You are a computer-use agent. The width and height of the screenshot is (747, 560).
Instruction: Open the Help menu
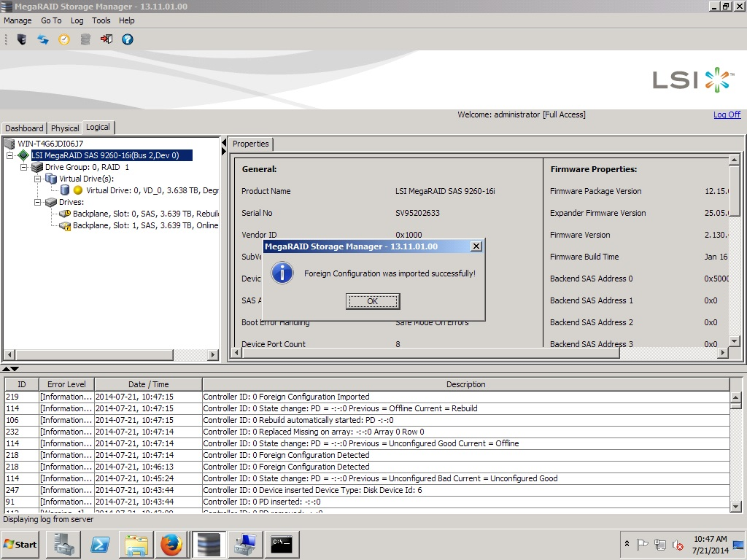(127, 20)
